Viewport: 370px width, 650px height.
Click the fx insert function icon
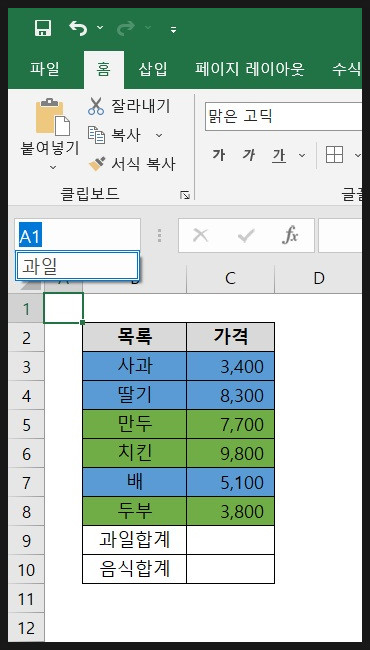click(290, 235)
